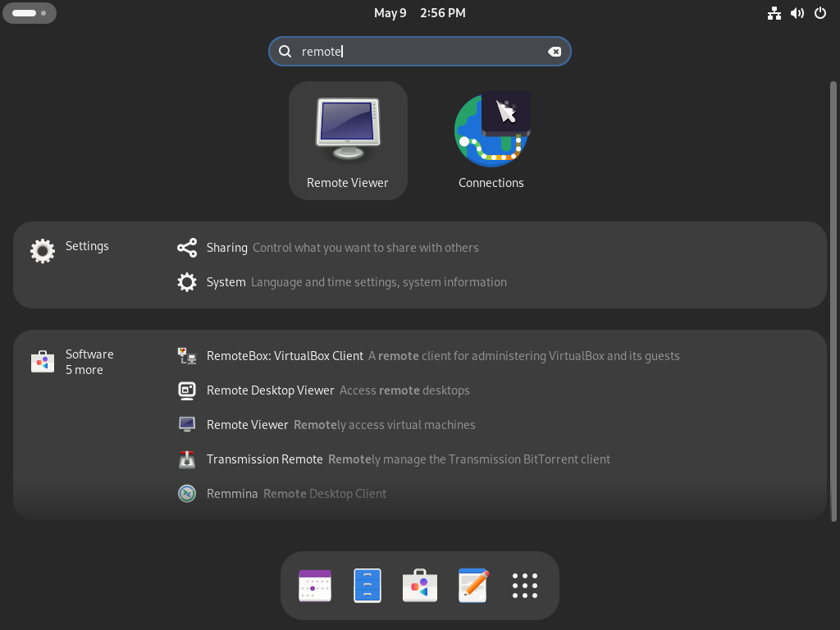Show all applications grid
Screen dimensions: 840x630
(525, 586)
